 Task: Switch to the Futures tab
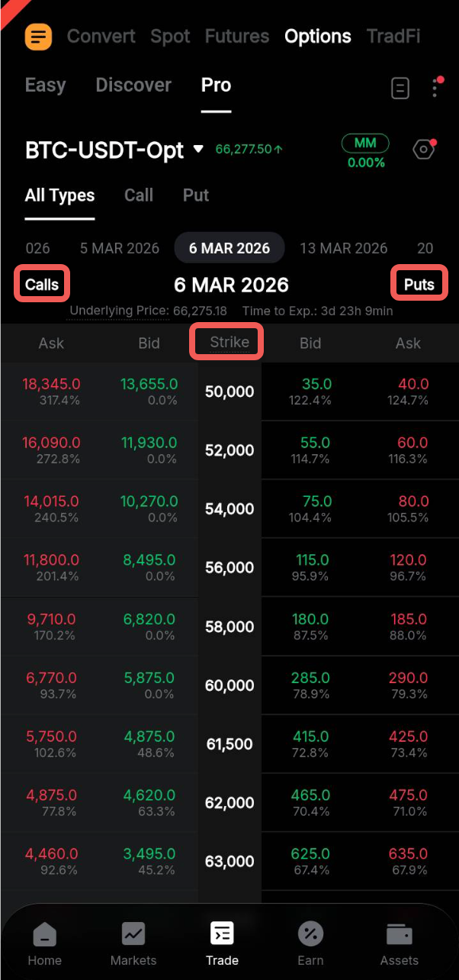(x=237, y=37)
